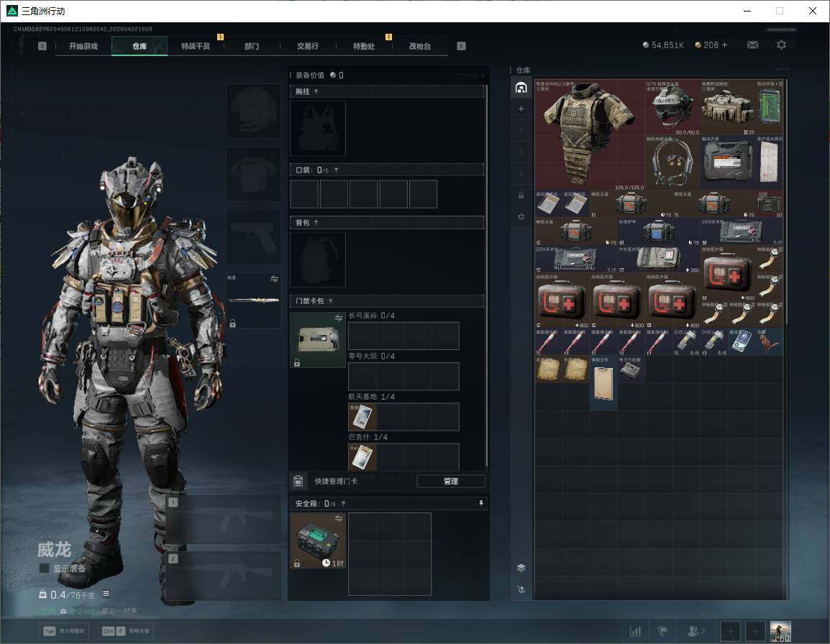Click the 54,651K currency balance
830x644 pixels.
[x=662, y=45]
